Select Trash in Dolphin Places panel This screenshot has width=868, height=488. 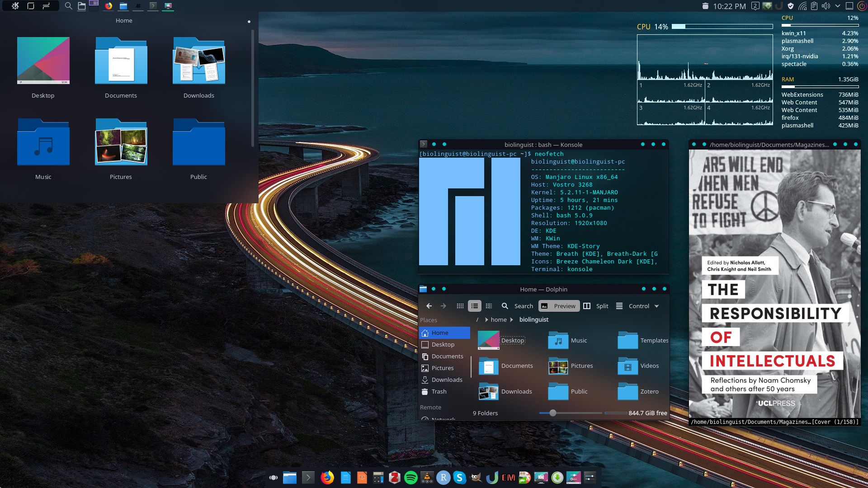439,391
